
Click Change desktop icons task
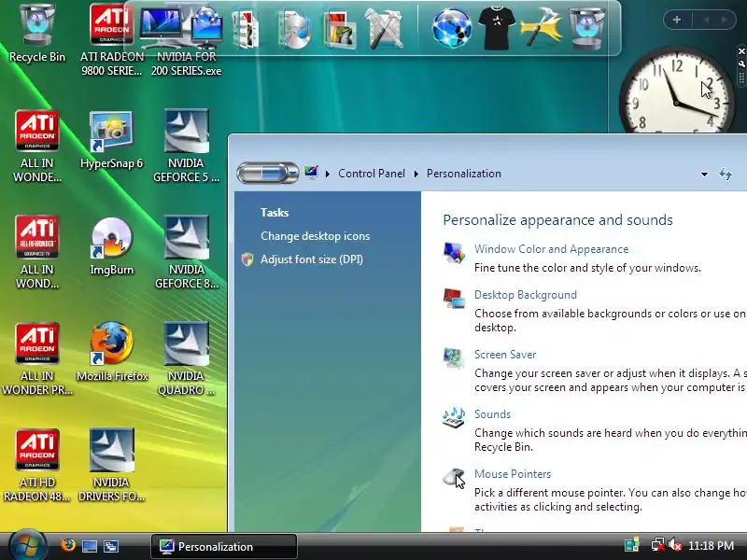pos(315,236)
